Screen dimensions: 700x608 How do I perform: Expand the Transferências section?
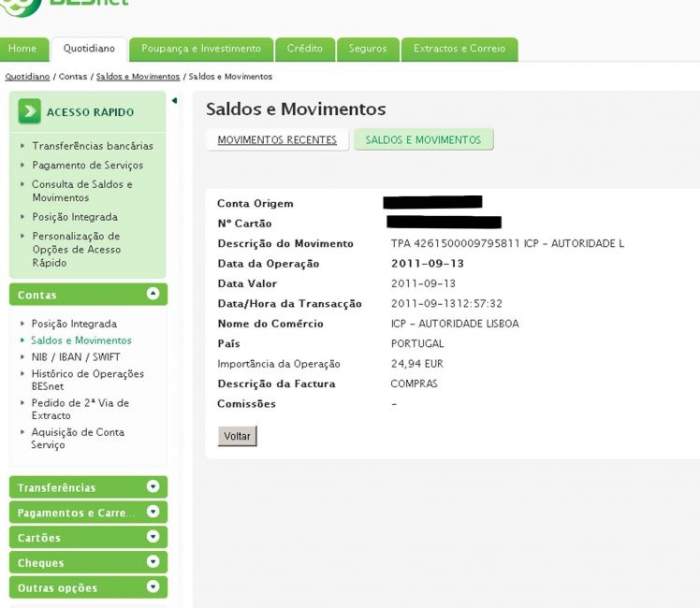pos(153,486)
